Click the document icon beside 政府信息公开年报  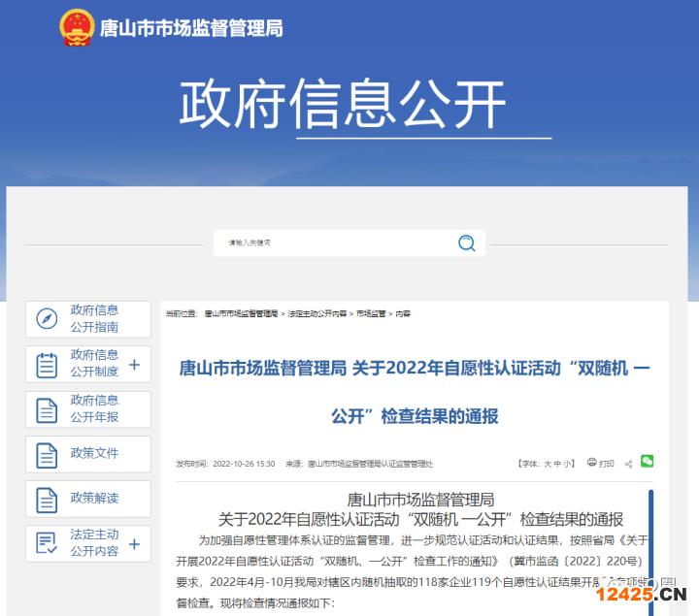click(47, 409)
